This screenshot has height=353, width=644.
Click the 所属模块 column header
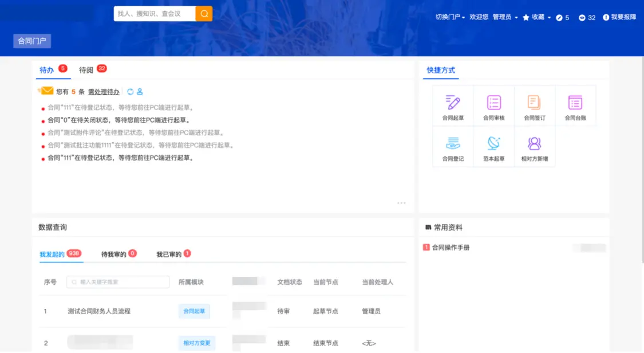(191, 282)
